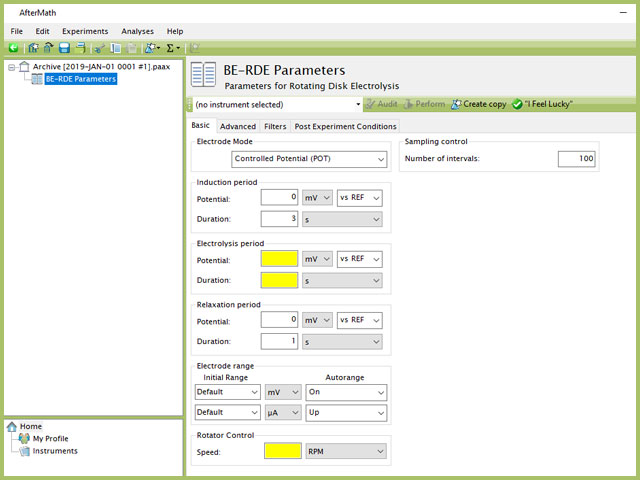Image resolution: width=640 pixels, height=480 pixels.
Task: Open Electrolysis period vs REF dropdown
Action: [x=360, y=259]
